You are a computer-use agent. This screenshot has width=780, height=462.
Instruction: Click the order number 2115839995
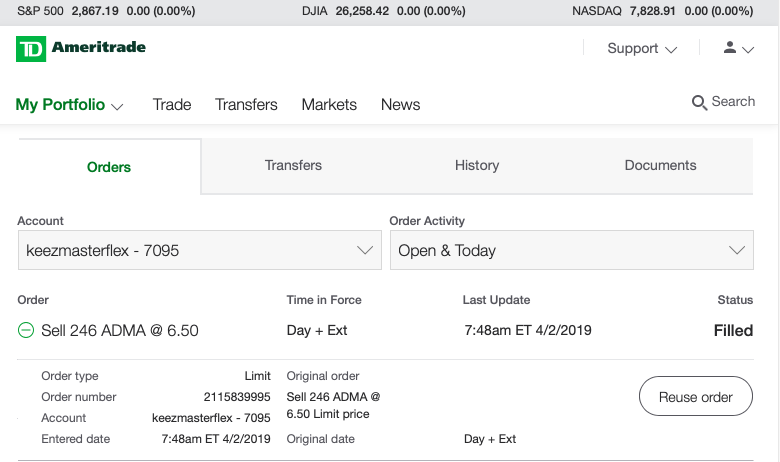pos(237,397)
